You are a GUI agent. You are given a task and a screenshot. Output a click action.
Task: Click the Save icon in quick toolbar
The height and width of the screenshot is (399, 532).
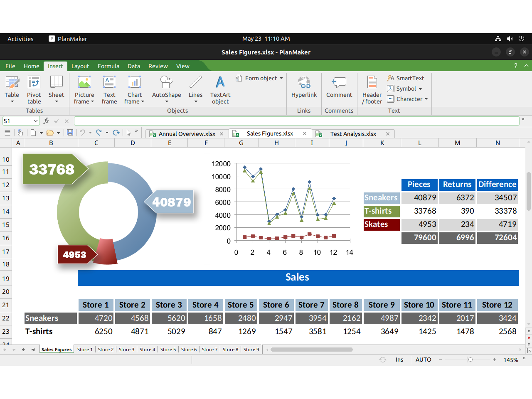[70, 133]
